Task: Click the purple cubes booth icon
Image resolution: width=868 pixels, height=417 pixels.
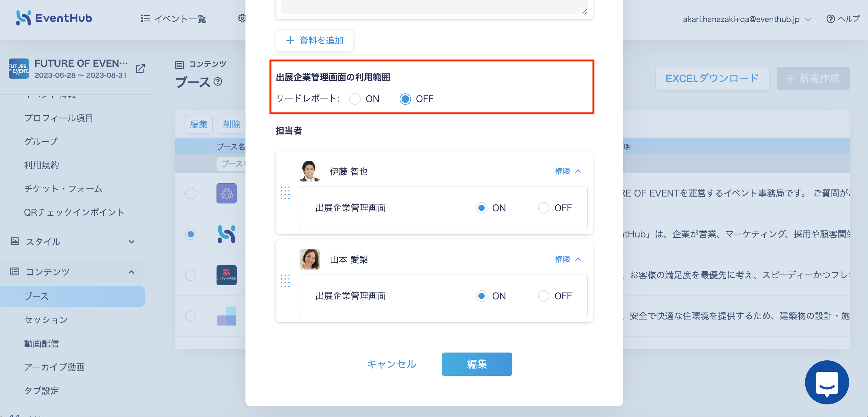Action: 226,193
